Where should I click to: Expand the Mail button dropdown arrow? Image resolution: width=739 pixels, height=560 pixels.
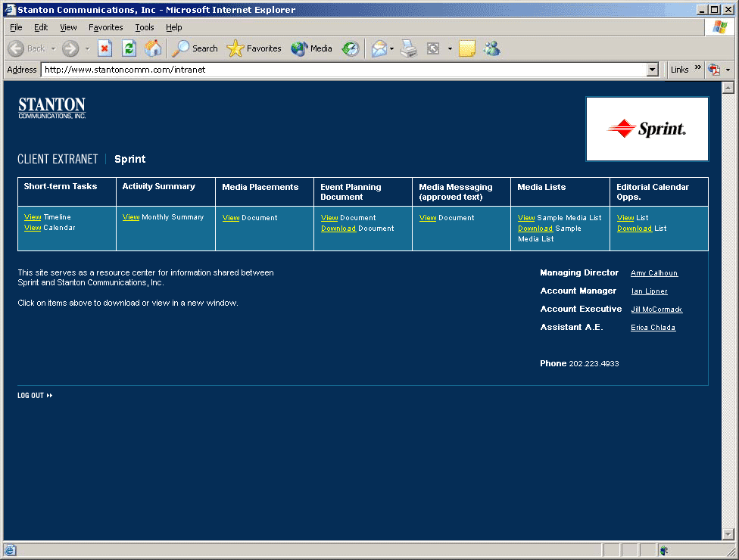click(x=392, y=49)
